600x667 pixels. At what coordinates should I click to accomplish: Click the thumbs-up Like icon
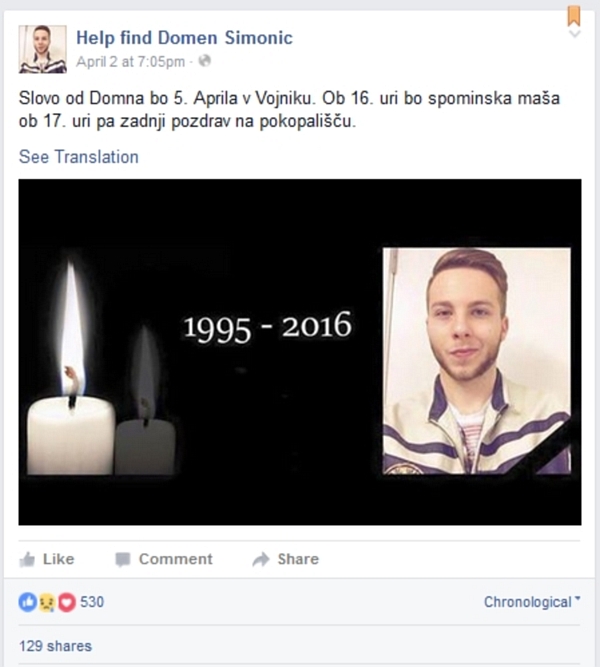click(27, 559)
